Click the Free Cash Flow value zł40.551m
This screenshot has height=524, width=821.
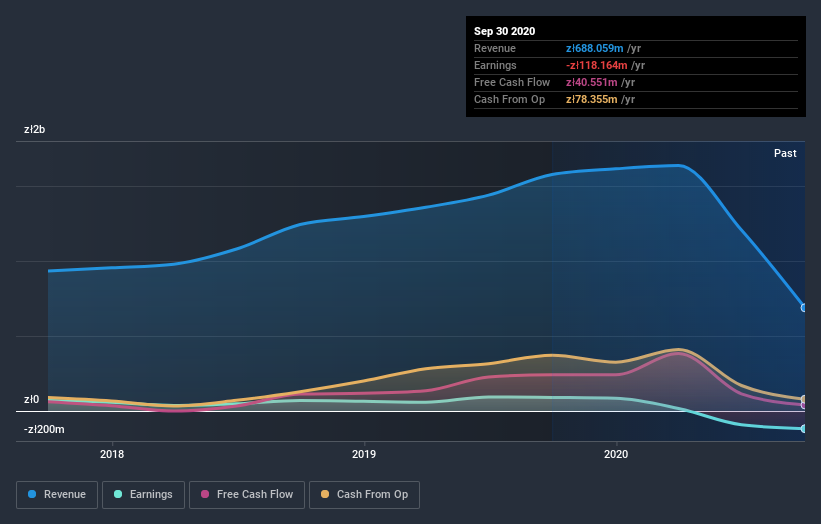(x=591, y=82)
